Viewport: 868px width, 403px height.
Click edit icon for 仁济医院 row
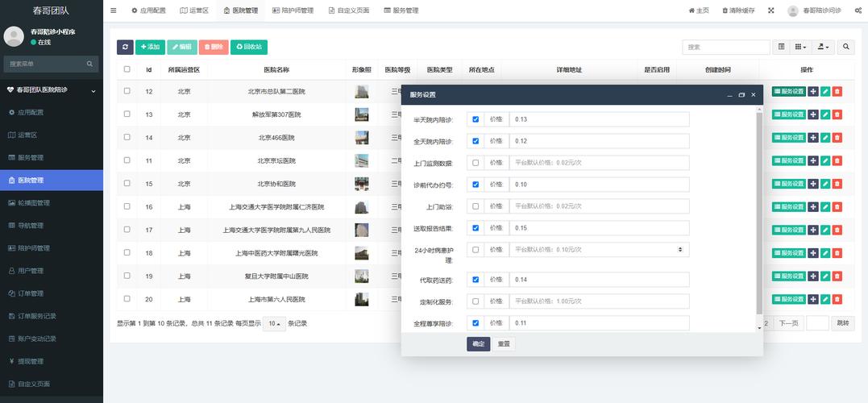point(825,206)
